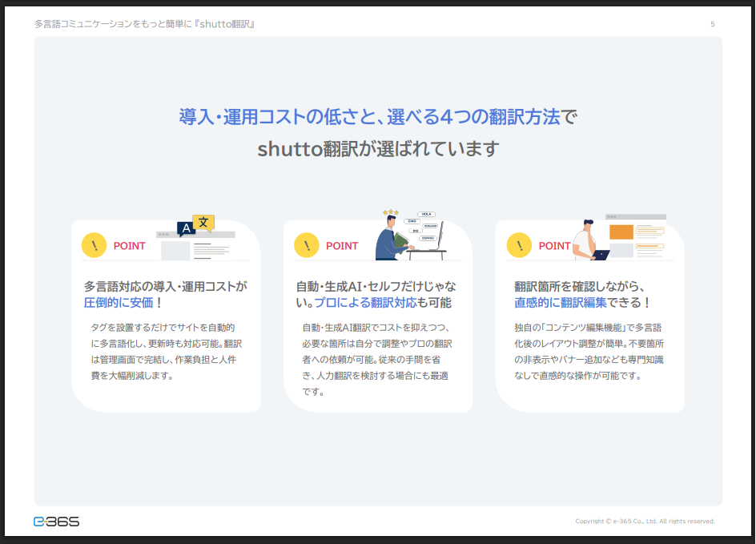Click the blue text プロによる翻訳対応
The width and height of the screenshot is (756, 544).
pos(365,303)
